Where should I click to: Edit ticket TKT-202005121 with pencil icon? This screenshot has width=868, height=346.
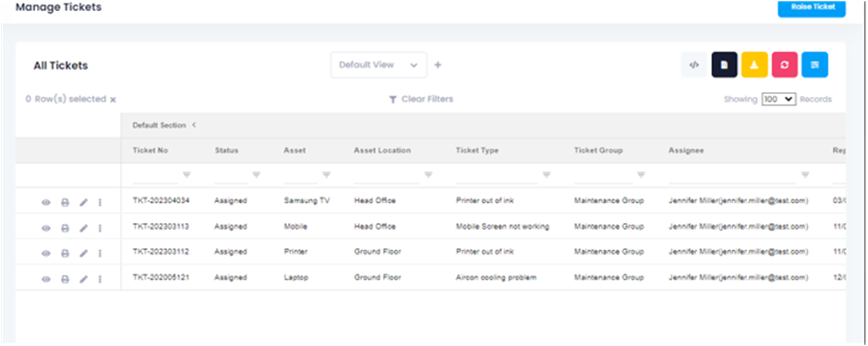point(84,280)
